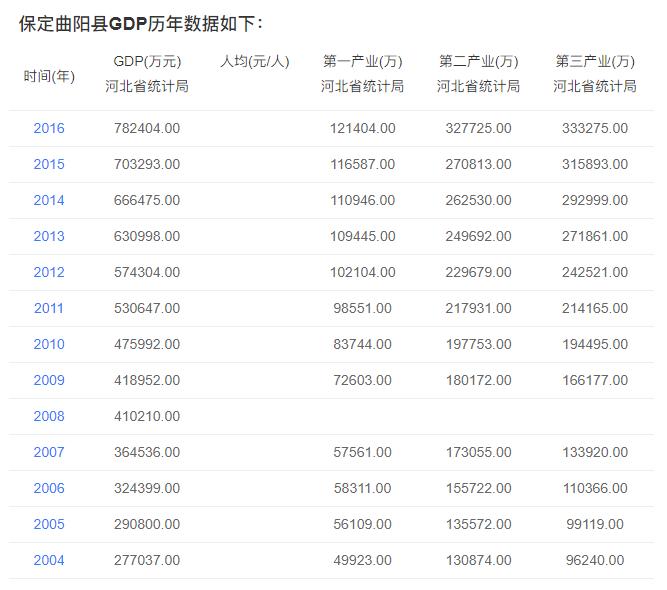Select tertiary industry value 110366.00
This screenshot has height=590, width=667.
tap(595, 488)
